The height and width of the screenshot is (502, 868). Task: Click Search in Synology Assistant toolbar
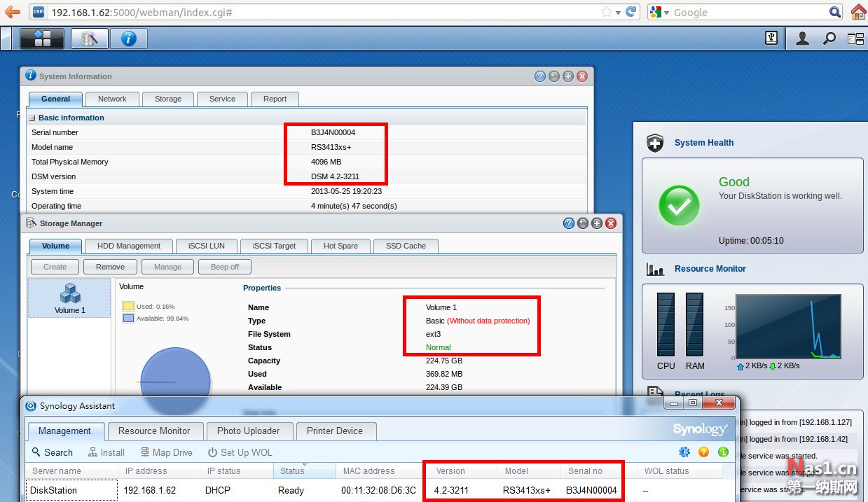53,452
